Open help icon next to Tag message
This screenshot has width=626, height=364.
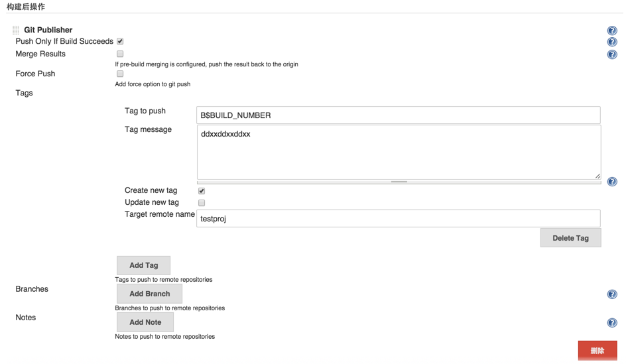click(611, 182)
